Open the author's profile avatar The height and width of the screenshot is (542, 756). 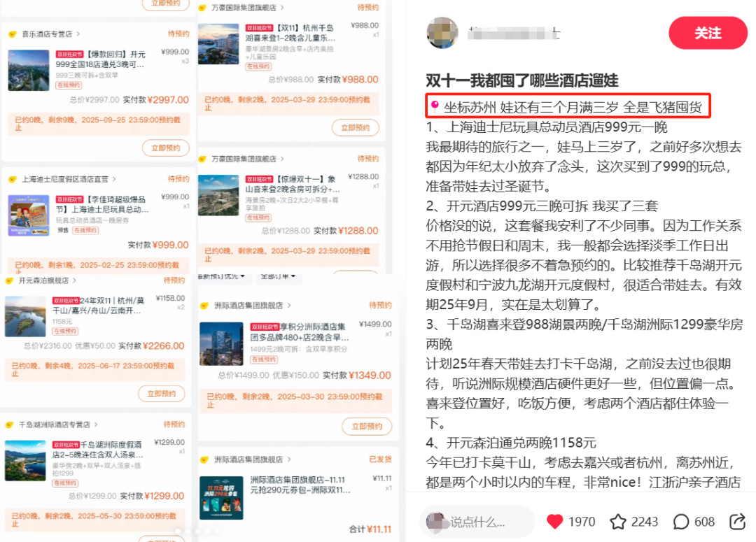click(x=442, y=34)
